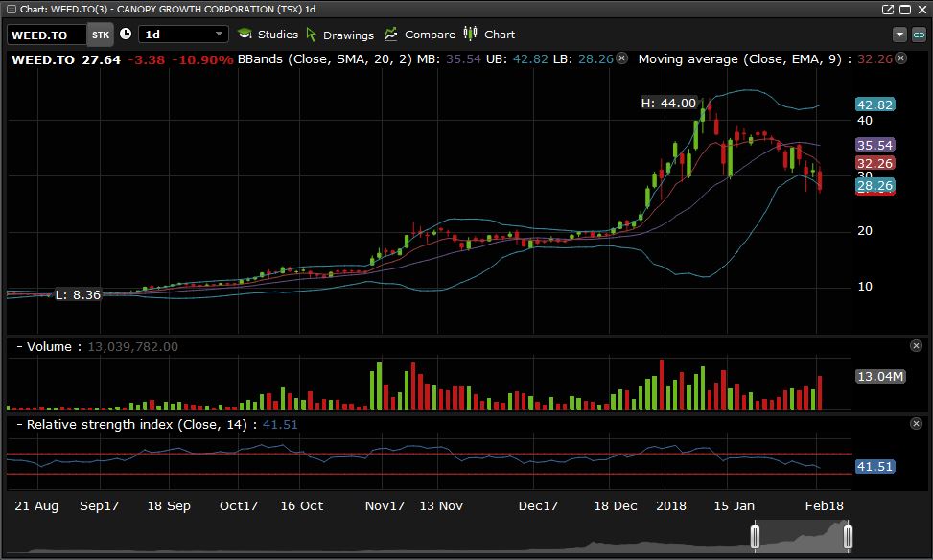Image resolution: width=933 pixels, height=560 pixels.
Task: Click the 28.26 lower band price label
Action: point(875,185)
